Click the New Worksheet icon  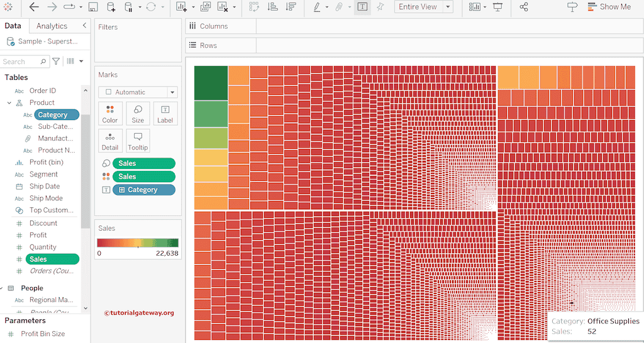[181, 7]
